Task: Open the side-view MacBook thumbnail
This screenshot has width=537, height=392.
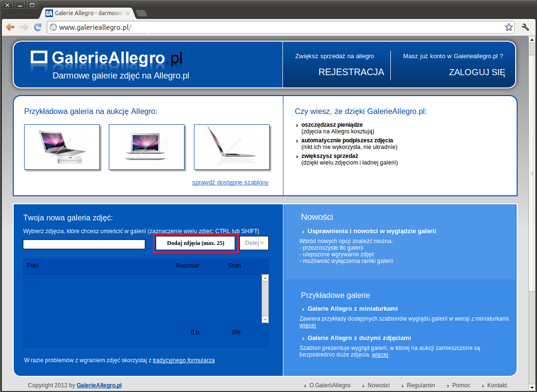Action: [x=232, y=147]
